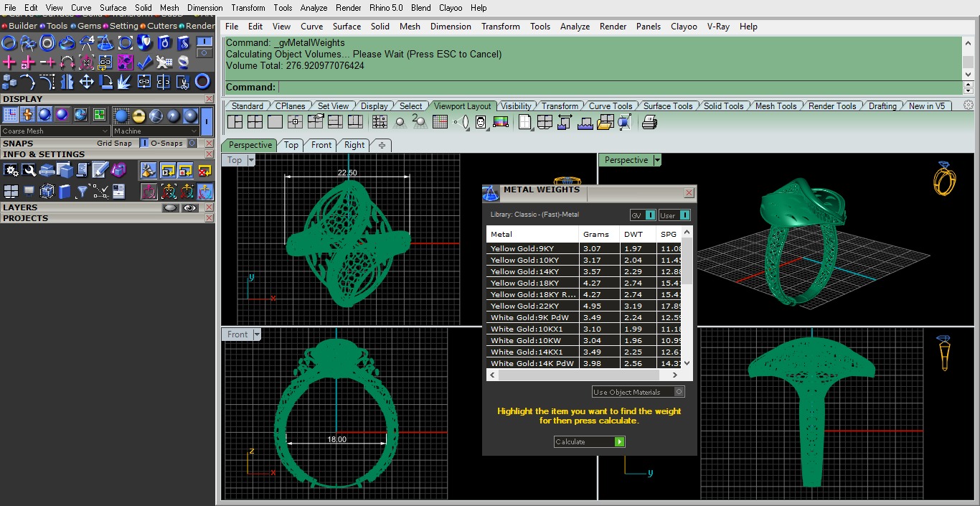Viewport: 980px width, 506px height.
Task: Toggle the Grid Snap switch
Action: coord(143,143)
